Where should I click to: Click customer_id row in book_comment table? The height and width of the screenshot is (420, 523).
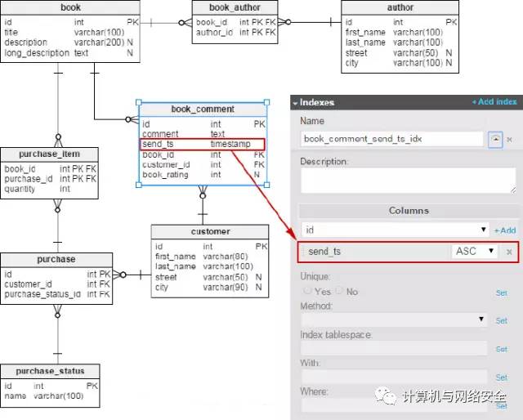[203, 164]
